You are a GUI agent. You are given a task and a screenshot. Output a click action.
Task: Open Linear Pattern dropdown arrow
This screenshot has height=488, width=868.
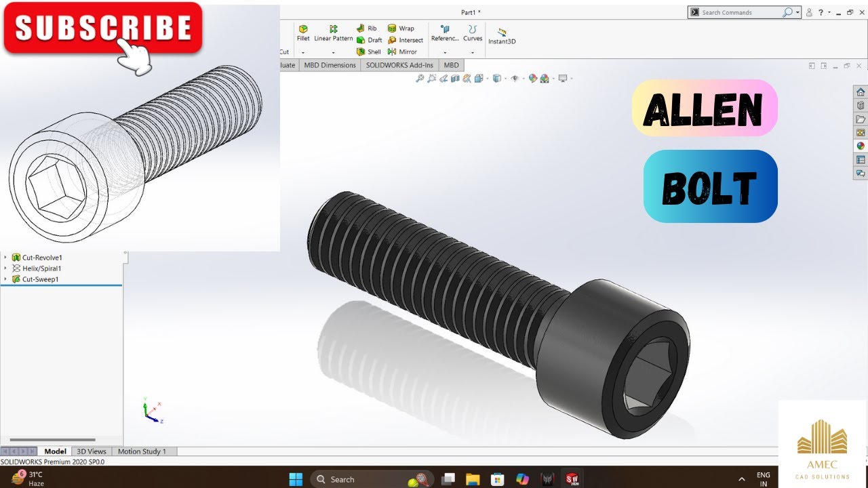[333, 52]
